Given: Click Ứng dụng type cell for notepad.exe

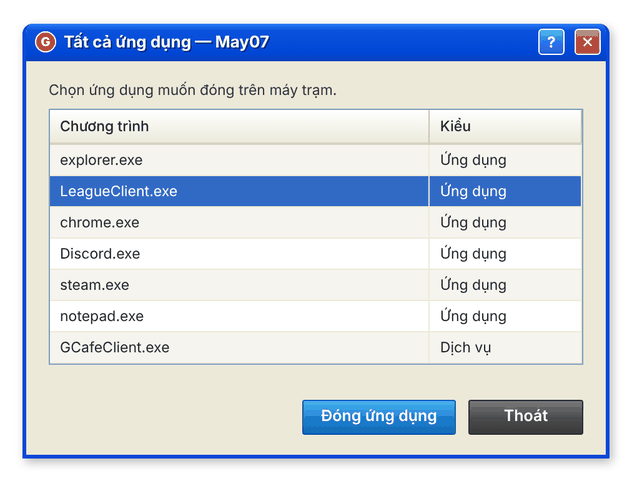Looking at the screenshot, I should 505,316.
